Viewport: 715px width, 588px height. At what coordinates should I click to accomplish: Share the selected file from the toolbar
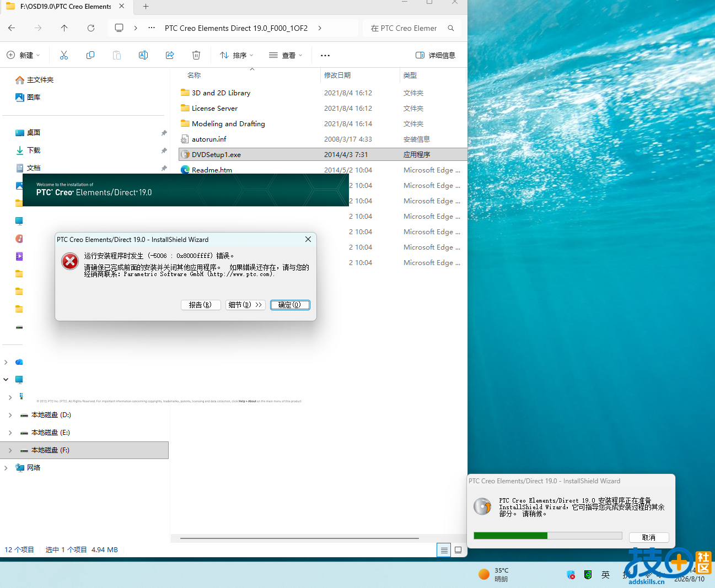tap(170, 55)
